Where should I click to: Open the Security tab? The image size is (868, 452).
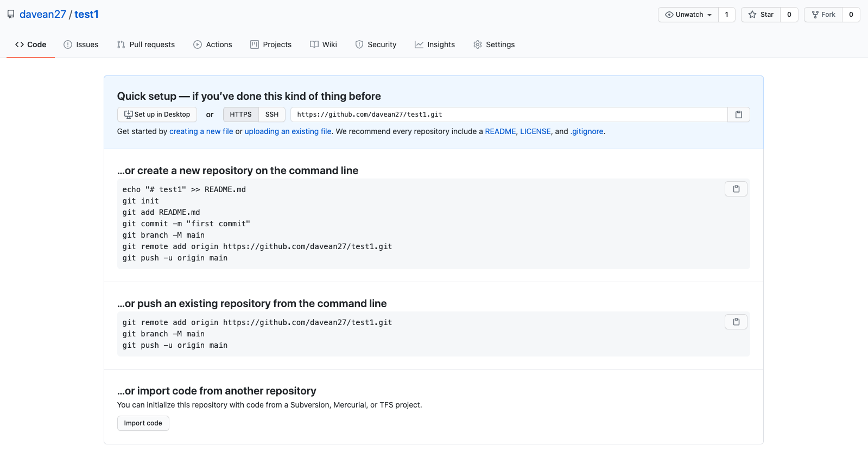[376, 44]
